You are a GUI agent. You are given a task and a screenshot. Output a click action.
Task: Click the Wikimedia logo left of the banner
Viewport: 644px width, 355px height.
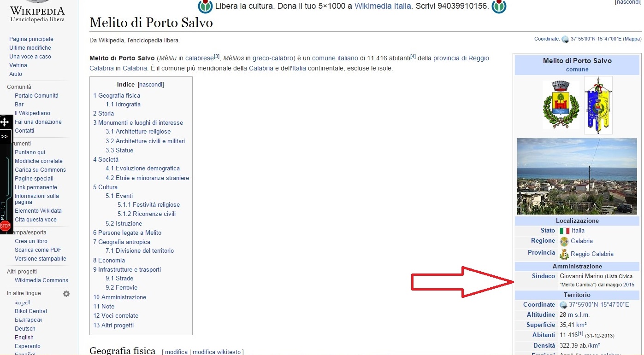point(205,6)
